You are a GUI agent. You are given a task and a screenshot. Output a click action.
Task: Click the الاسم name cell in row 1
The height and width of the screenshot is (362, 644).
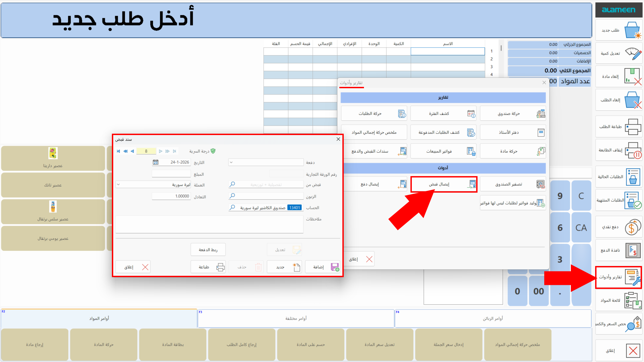448,51
